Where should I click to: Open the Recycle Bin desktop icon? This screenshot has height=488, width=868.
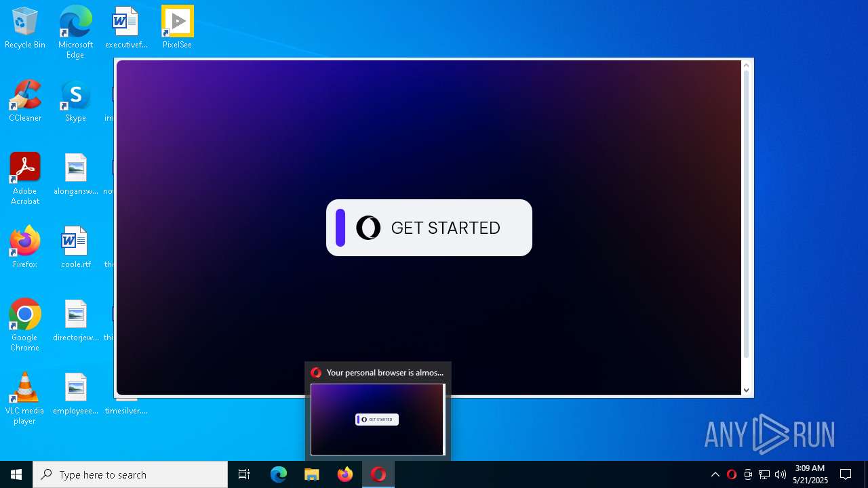click(25, 28)
